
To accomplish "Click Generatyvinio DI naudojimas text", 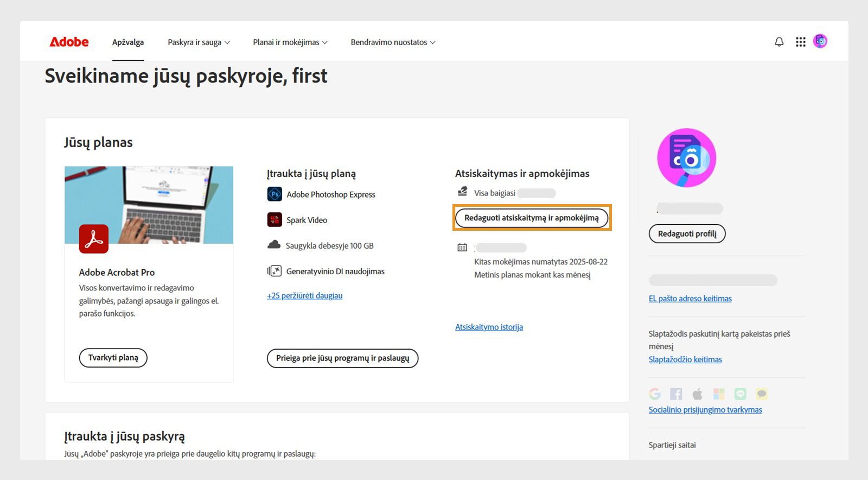I will point(335,271).
